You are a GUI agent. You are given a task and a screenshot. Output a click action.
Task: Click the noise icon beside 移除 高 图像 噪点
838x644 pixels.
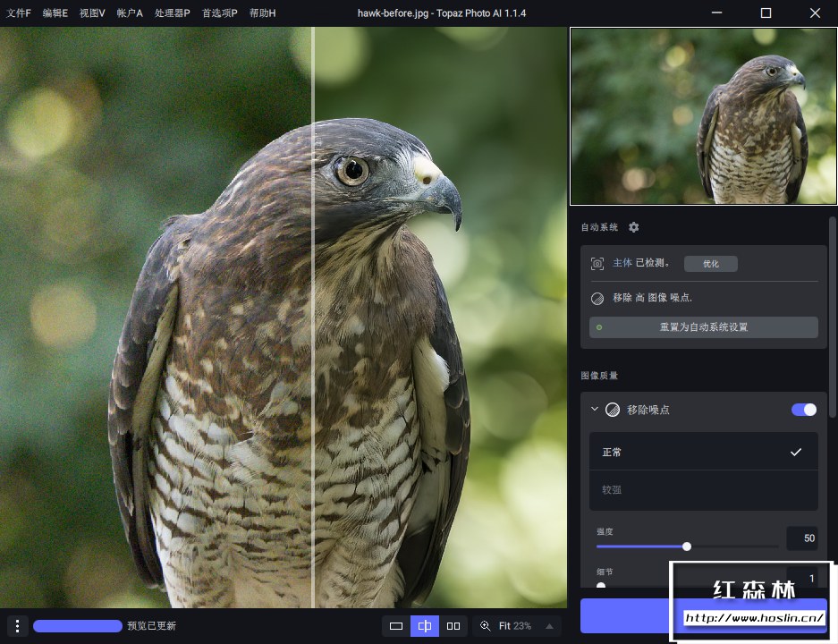pos(597,298)
